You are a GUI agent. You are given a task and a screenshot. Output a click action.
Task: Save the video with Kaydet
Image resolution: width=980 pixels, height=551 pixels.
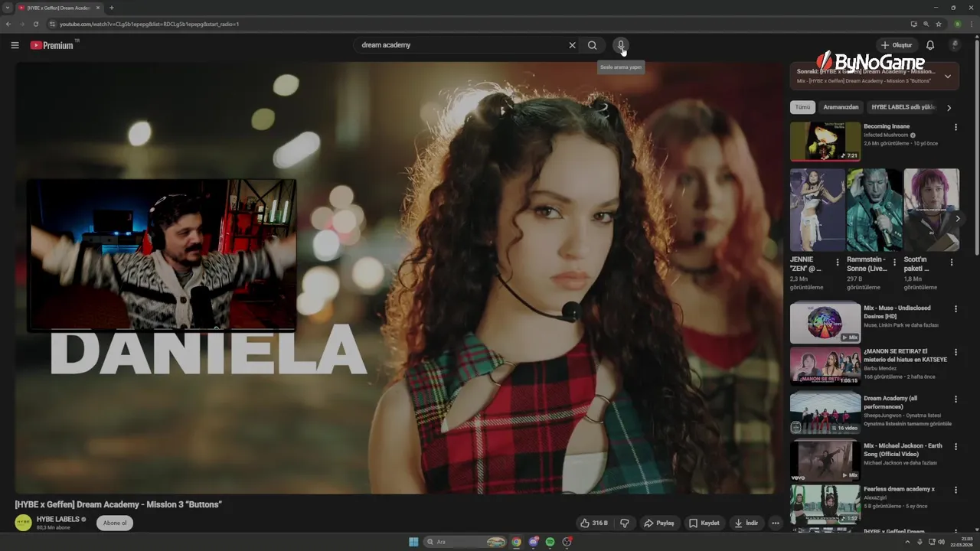[704, 523]
